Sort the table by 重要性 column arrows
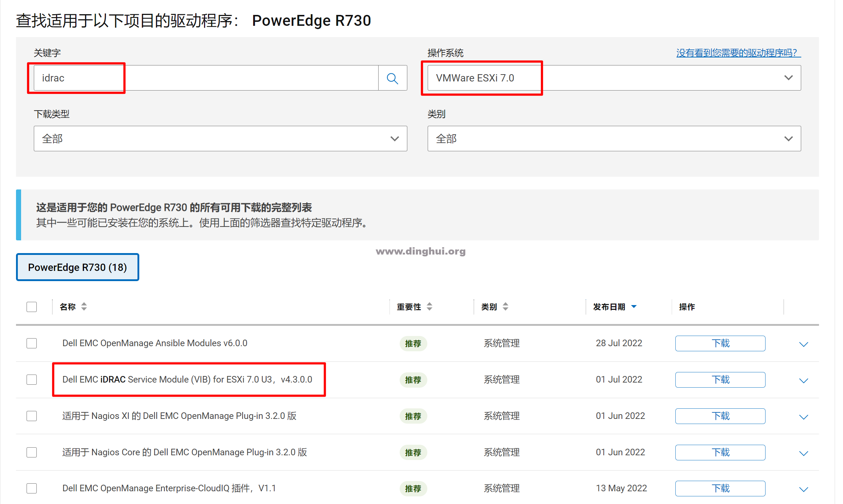 430,307
